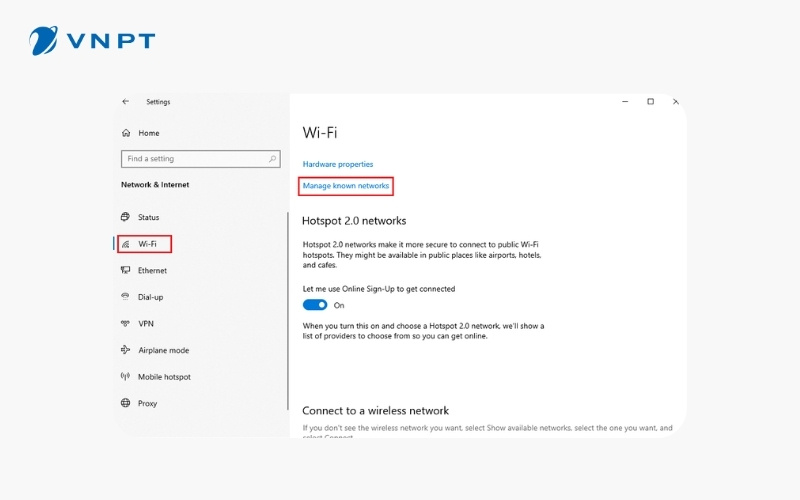The height and width of the screenshot is (500, 800).
Task: Click the Wi-Fi signal icon
Action: (x=125, y=244)
